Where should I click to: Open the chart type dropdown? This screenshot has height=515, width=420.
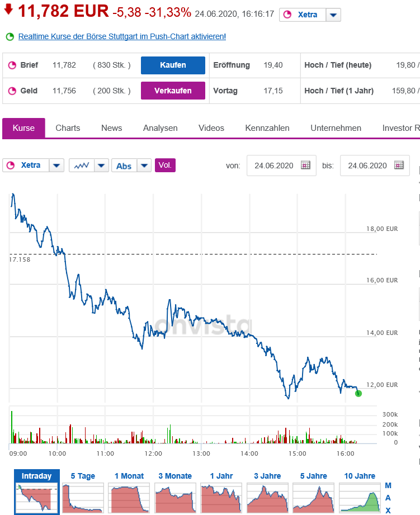pyautogui.click(x=101, y=165)
